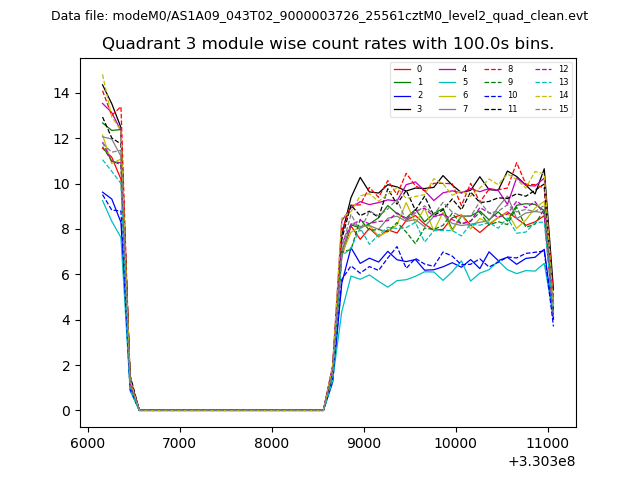Image resolution: width=640 pixels, height=480 pixels.
Task: Select the yellow solid legend line for module 6
Action: (x=448, y=95)
